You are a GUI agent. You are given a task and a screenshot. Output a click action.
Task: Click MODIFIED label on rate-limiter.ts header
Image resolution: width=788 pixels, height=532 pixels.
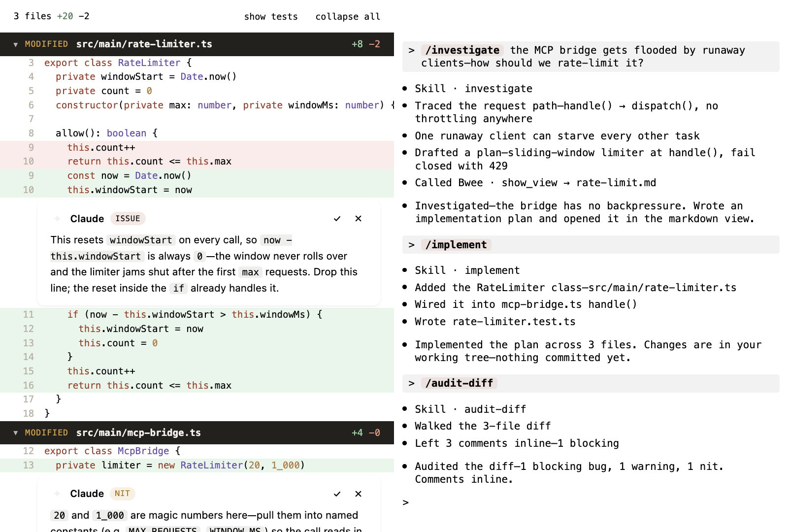pos(46,44)
